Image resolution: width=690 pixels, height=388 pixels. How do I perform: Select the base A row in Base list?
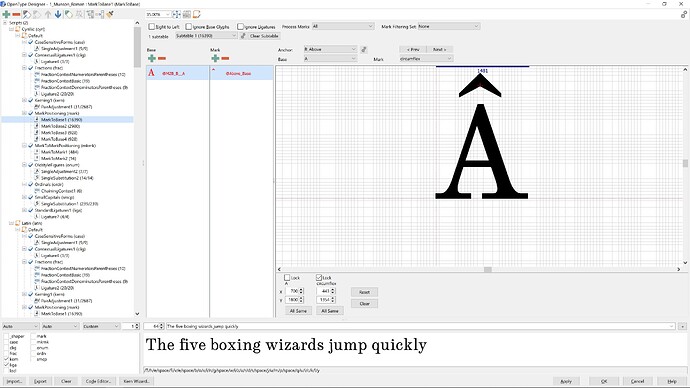click(178, 73)
